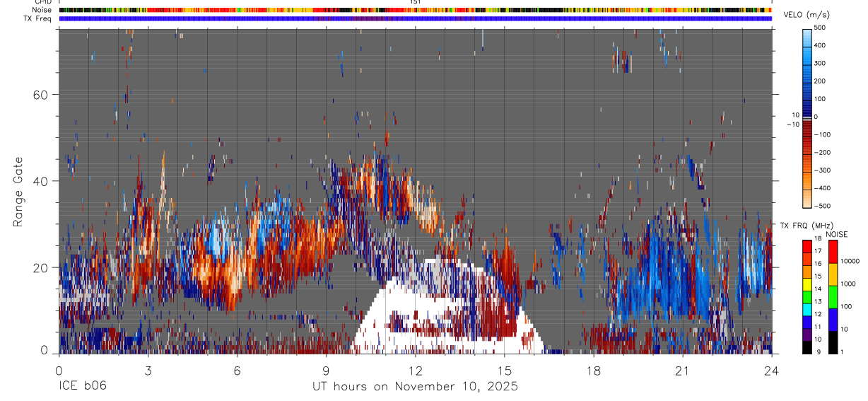This screenshot has width=868, height=401.
Task: Click the 'TX Freq' row label above the plot
Action: pos(38,18)
